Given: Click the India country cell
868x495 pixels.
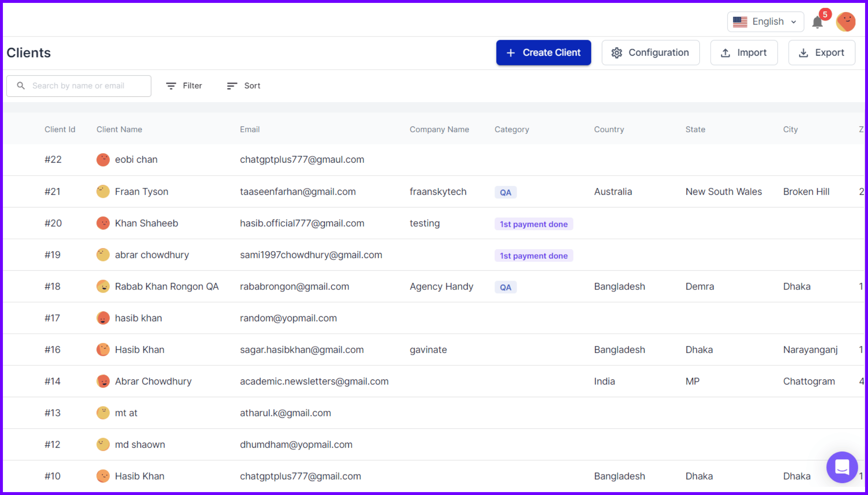Looking at the screenshot, I should pyautogui.click(x=604, y=381).
